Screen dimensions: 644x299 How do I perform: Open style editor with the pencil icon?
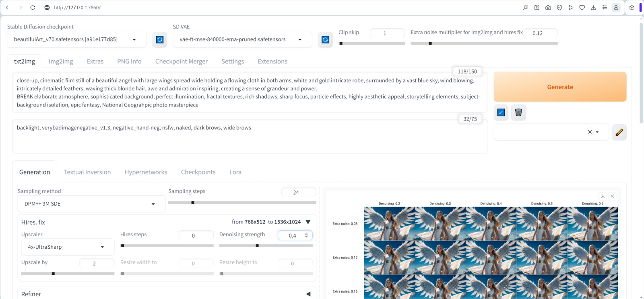619,132
